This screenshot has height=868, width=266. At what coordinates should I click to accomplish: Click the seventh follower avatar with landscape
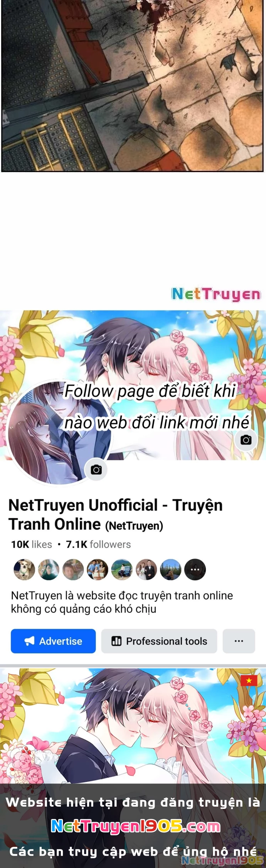[171, 569]
